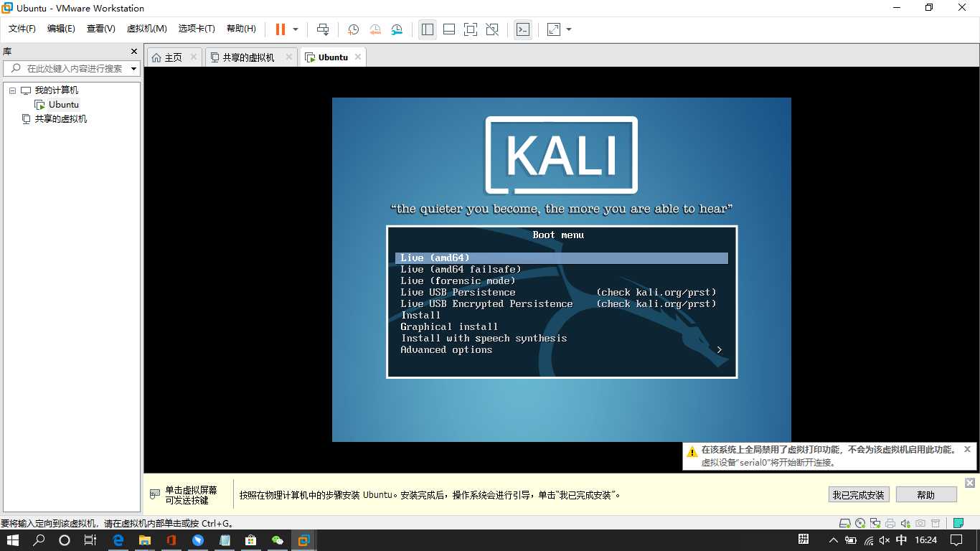Image resolution: width=980 pixels, height=551 pixels.
Task: Open the snapshot manager
Action: (x=397, y=29)
